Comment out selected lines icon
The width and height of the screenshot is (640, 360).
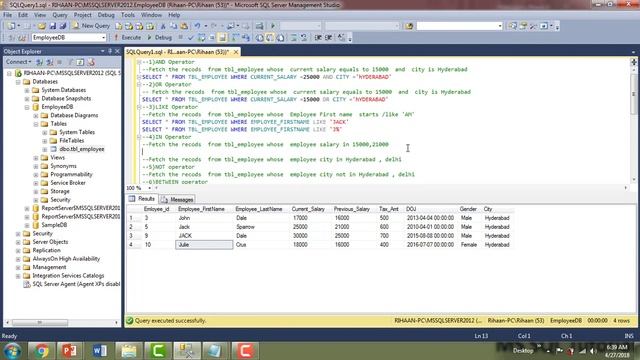pos(293,38)
